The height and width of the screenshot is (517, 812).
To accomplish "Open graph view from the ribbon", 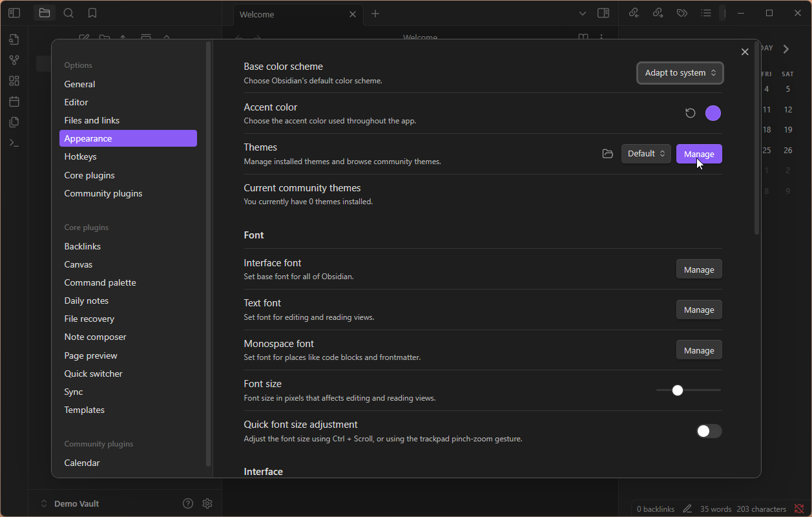I will click(x=14, y=60).
